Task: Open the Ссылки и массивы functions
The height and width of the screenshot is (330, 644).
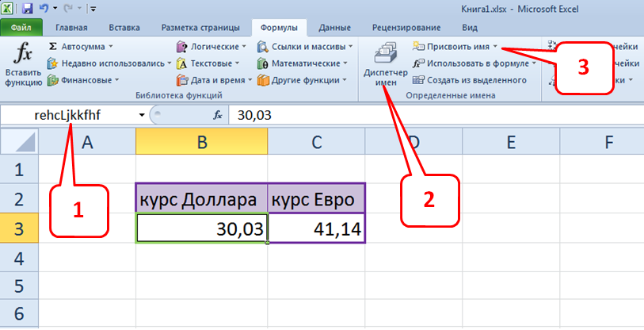Action: pyautogui.click(x=303, y=47)
